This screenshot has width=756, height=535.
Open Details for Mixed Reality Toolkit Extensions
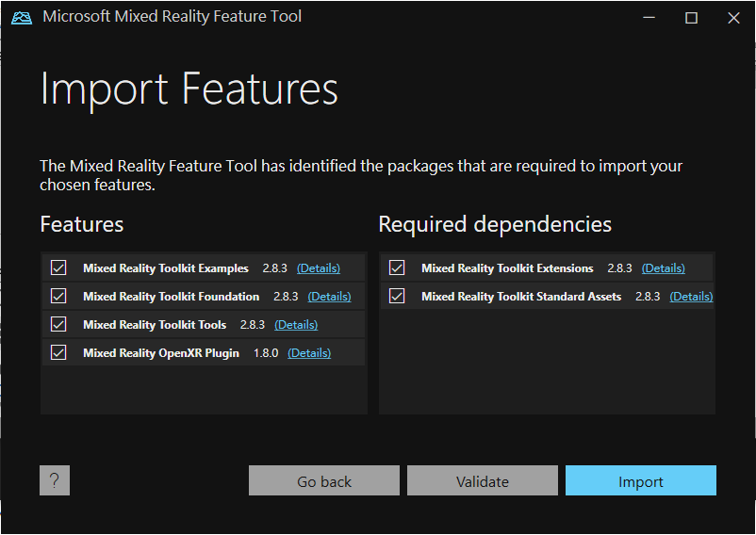click(x=663, y=268)
